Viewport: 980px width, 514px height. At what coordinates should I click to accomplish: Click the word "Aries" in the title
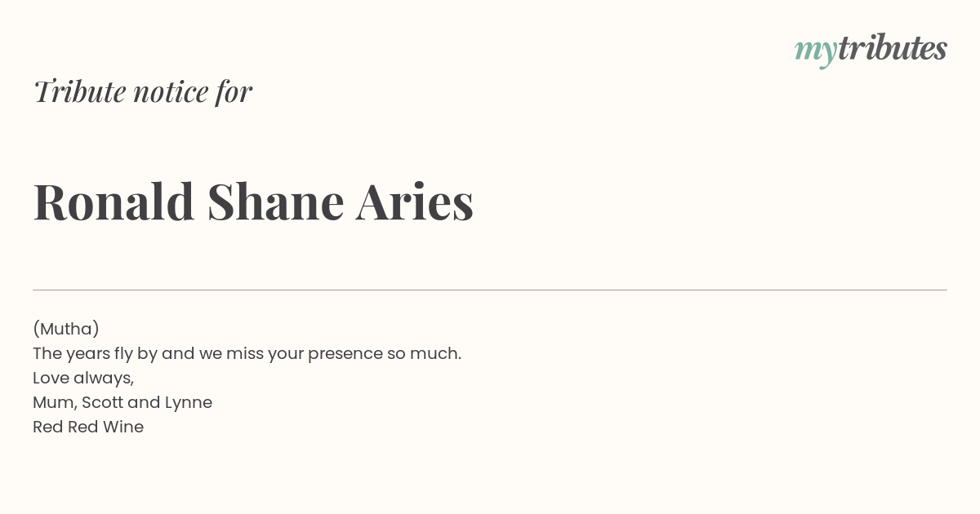[x=415, y=202]
